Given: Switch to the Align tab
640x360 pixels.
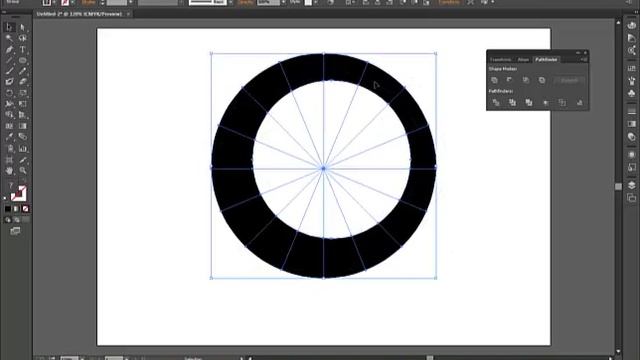Looking at the screenshot, I should click(x=523, y=60).
